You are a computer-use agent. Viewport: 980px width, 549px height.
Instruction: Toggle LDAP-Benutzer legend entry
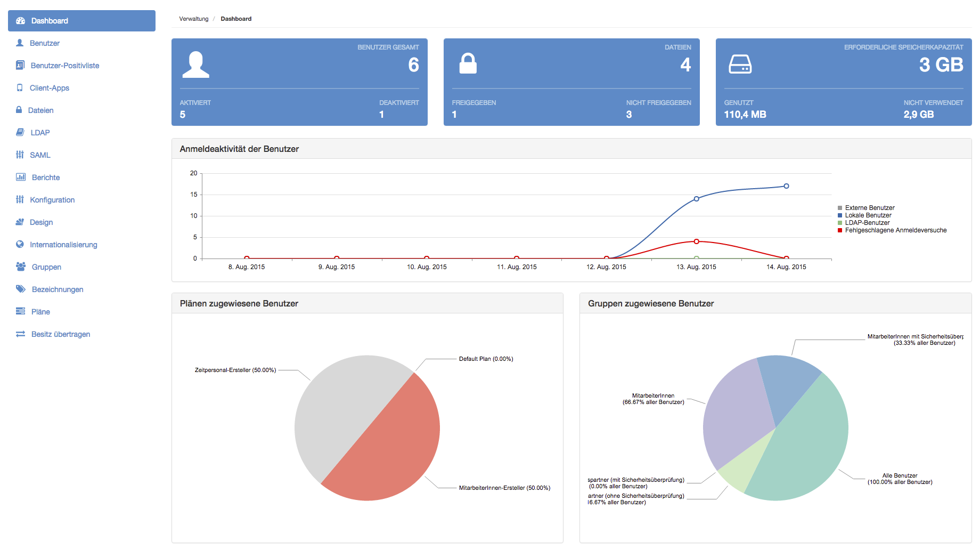tap(863, 223)
